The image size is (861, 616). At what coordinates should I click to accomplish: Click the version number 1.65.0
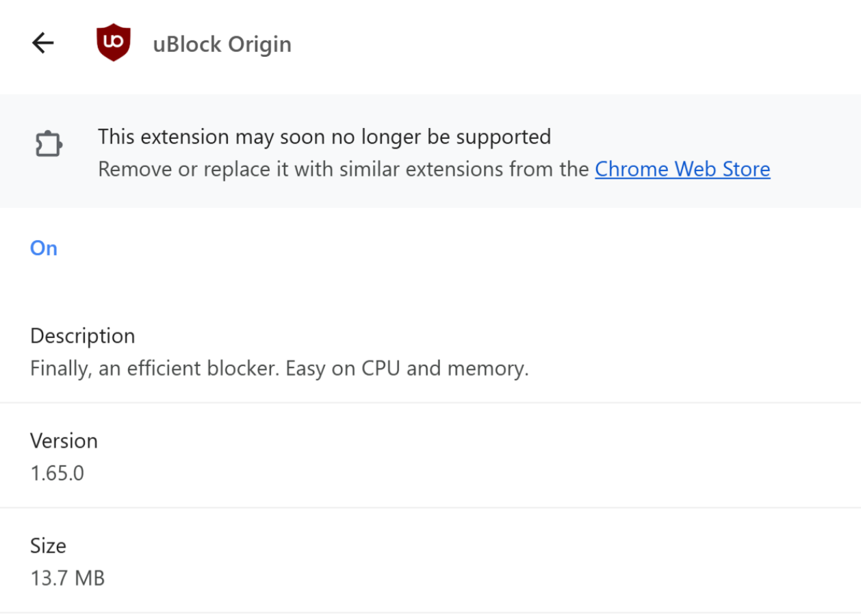pos(57,473)
